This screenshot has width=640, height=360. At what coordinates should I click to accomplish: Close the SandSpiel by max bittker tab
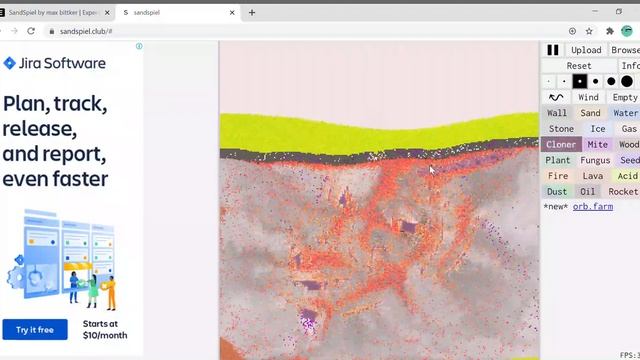point(107,13)
